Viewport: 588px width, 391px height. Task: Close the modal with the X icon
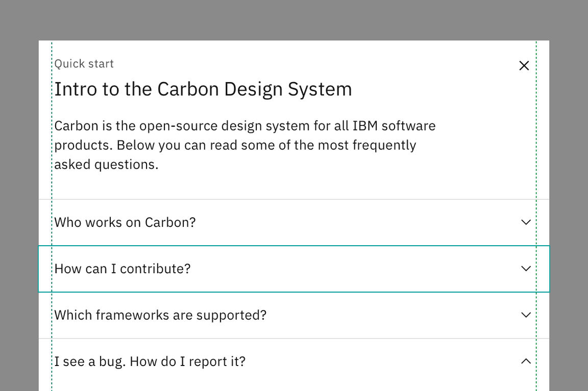524,66
